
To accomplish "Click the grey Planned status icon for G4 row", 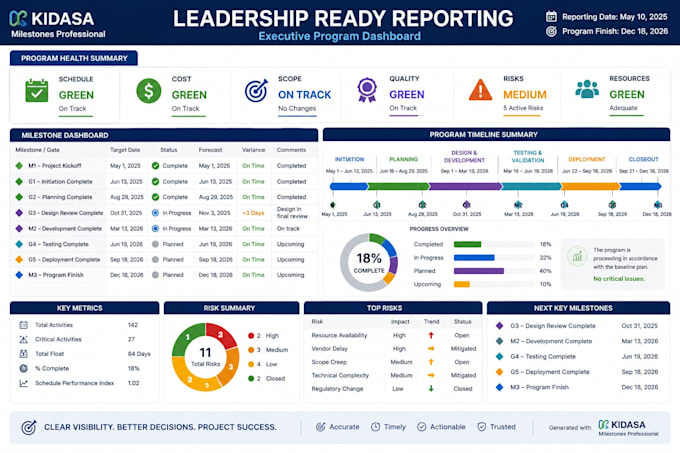I will click(155, 244).
